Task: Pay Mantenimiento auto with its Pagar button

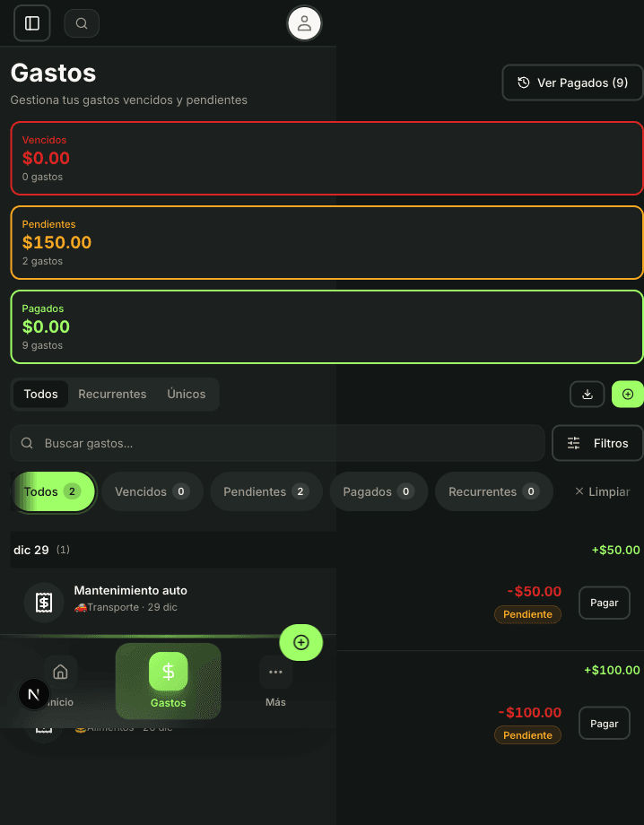Action: tap(604, 603)
